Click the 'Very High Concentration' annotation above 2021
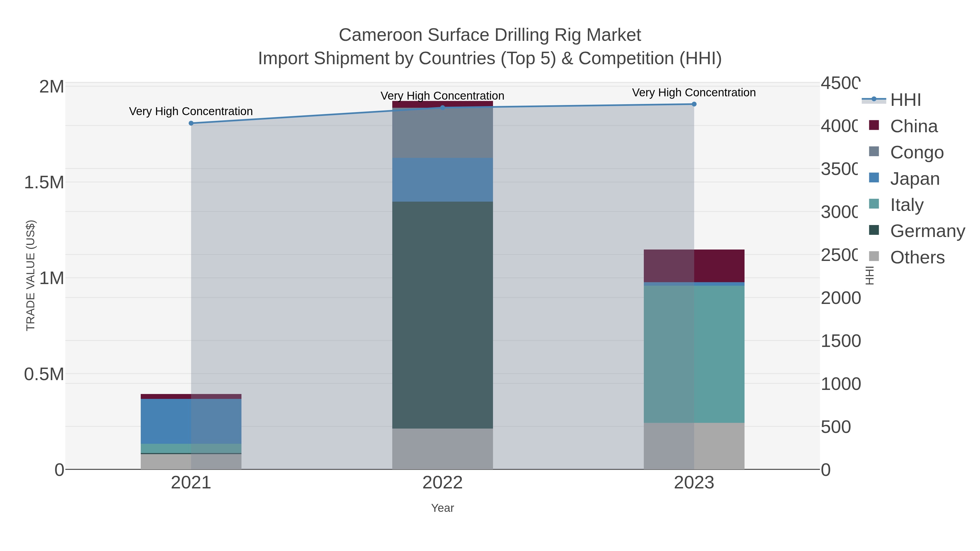 pos(191,111)
